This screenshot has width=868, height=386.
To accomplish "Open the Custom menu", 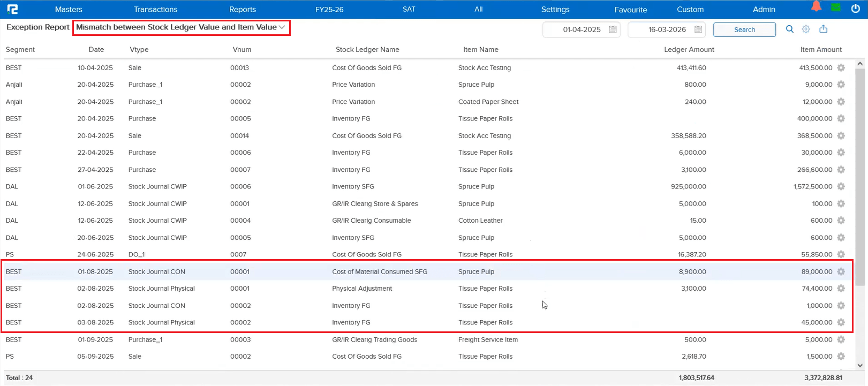I will pyautogui.click(x=690, y=9).
